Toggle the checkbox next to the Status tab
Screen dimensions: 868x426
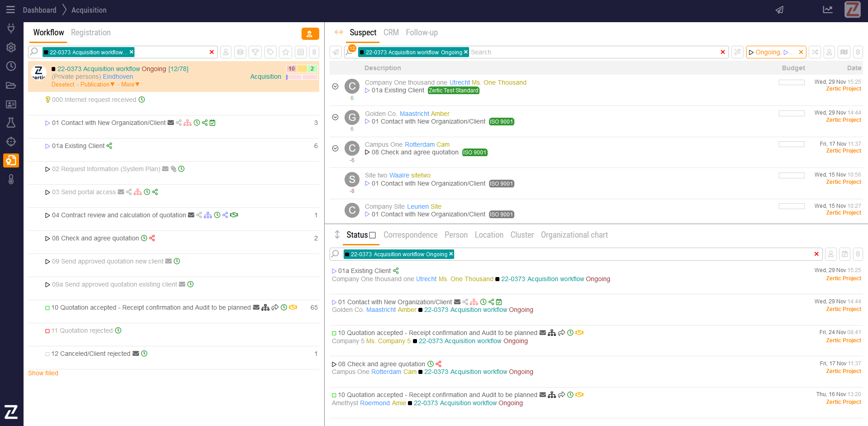(373, 235)
